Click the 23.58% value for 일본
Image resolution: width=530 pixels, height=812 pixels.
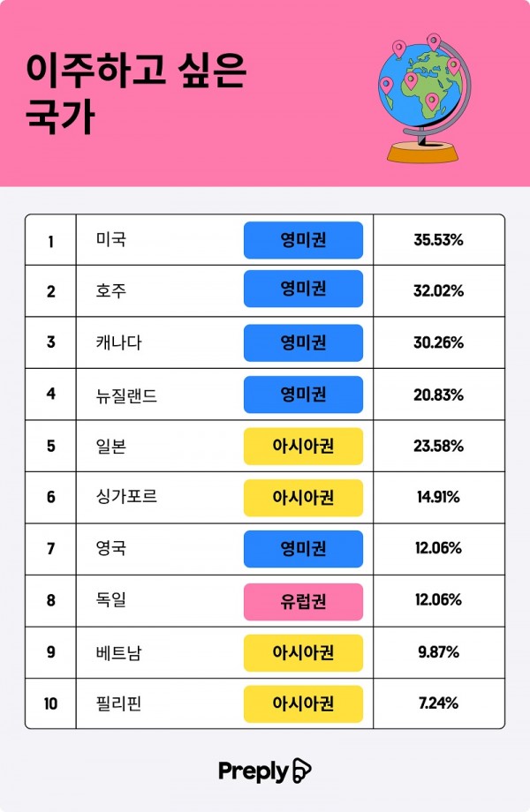tap(438, 446)
